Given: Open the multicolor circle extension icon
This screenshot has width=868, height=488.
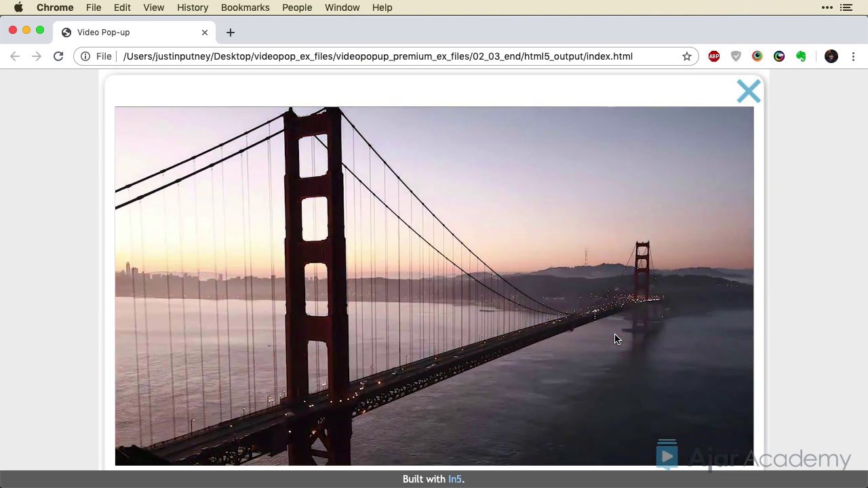Looking at the screenshot, I should 757,56.
